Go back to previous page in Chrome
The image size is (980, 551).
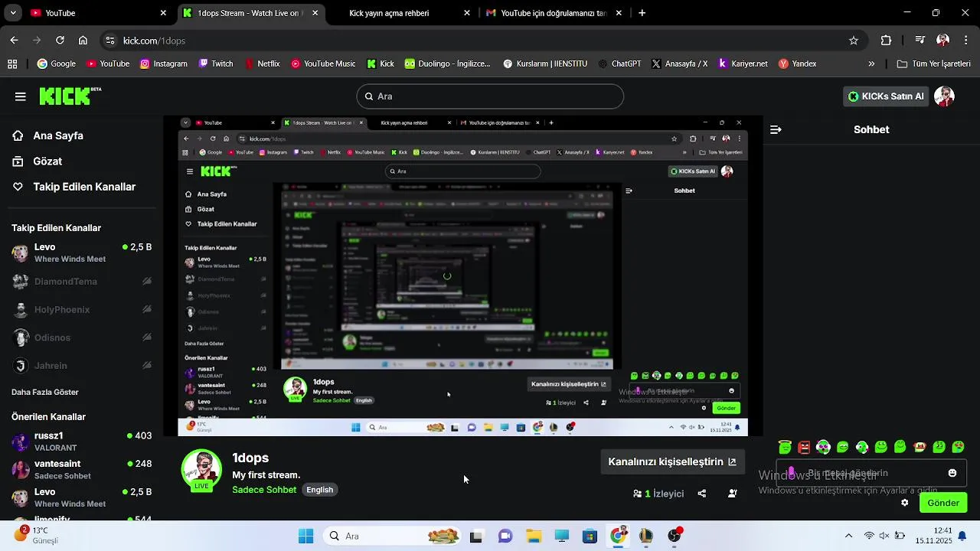[14, 41]
